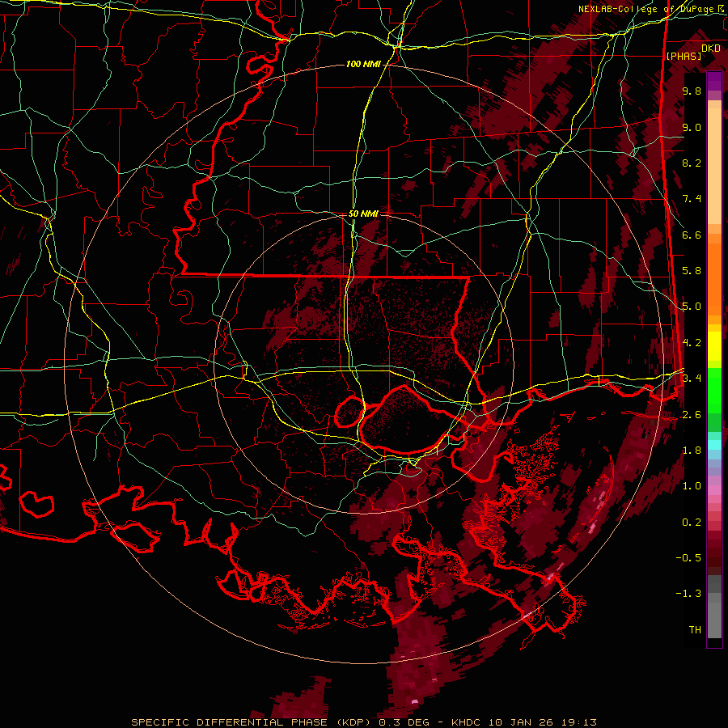Click the 3.4 value on the color scale
Screen dimensions: 728x728
(x=692, y=379)
